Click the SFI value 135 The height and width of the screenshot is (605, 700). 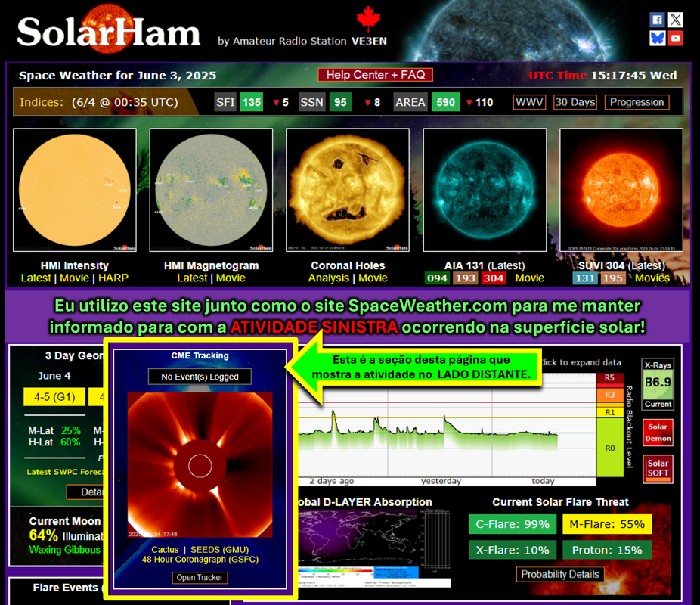(251, 102)
